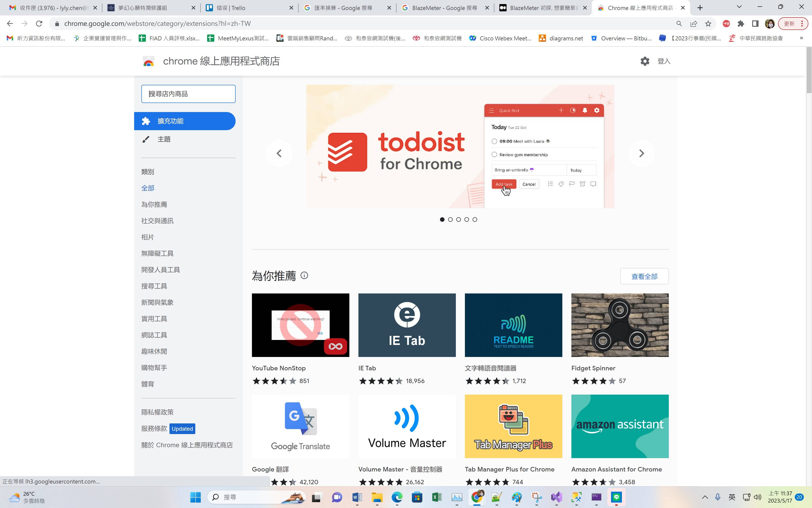
Task: Go to next carousel slide arrow
Action: point(641,153)
